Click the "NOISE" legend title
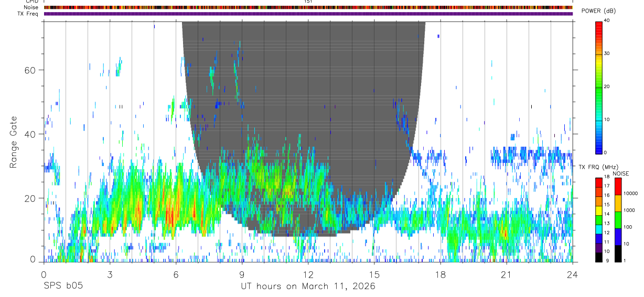644x297 pixels. pyautogui.click(x=621, y=173)
